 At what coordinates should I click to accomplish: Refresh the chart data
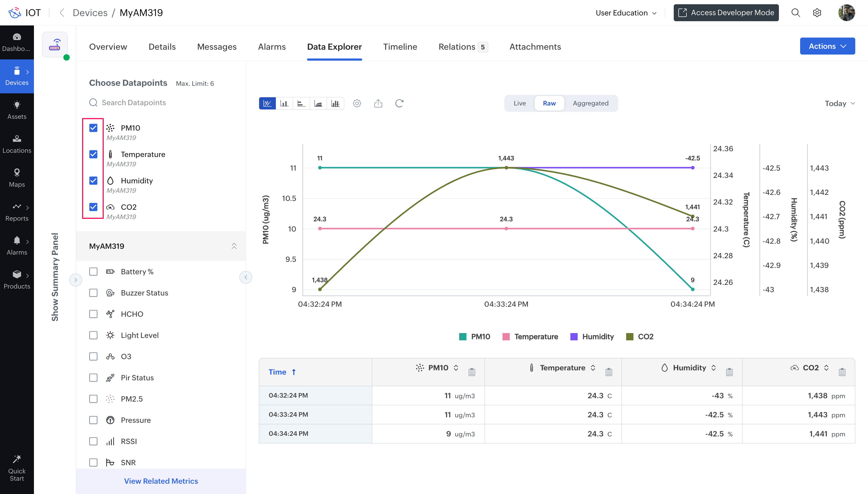click(x=399, y=103)
